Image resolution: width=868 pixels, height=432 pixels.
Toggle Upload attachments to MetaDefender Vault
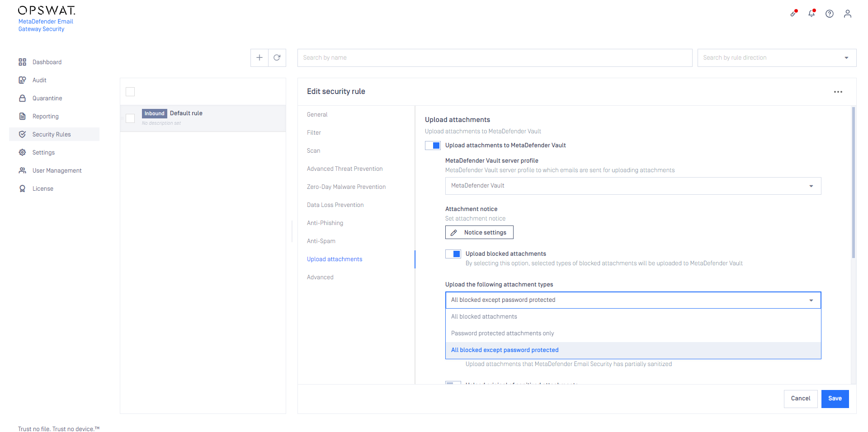pyautogui.click(x=433, y=146)
